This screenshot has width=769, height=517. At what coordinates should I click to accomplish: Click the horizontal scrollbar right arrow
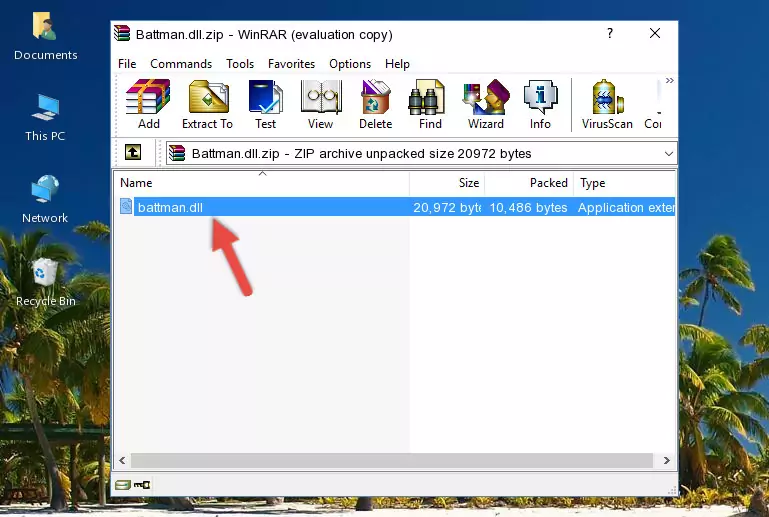point(666,461)
